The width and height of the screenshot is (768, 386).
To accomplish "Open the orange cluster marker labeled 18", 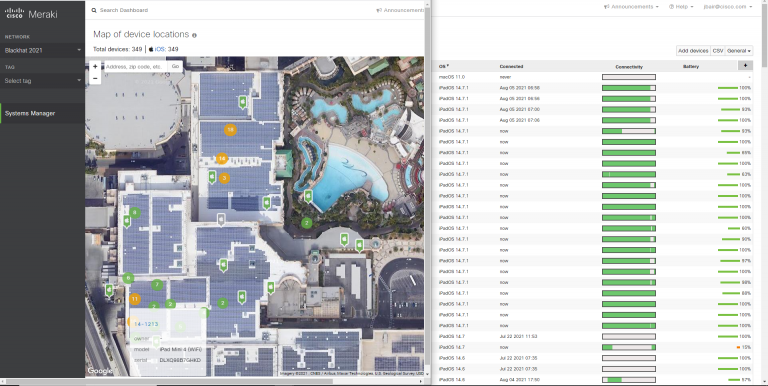I will (230, 130).
